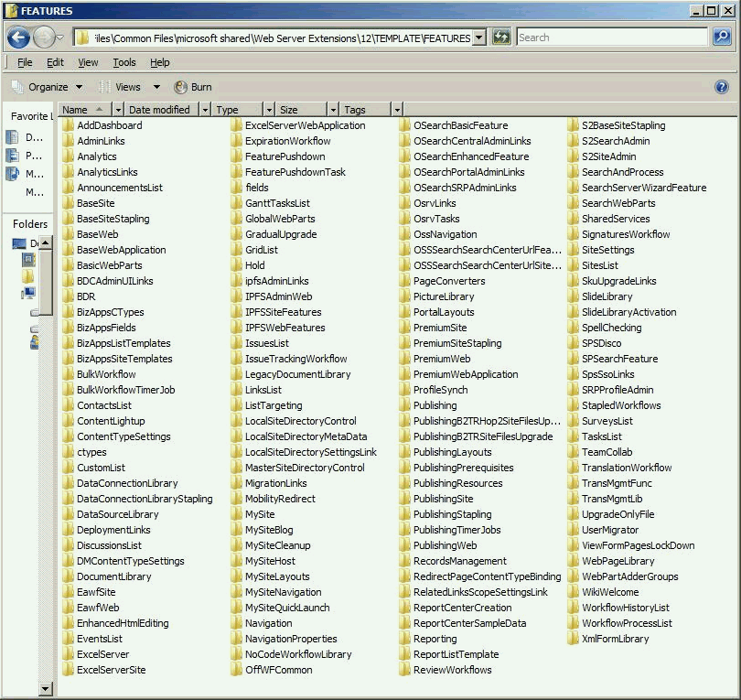Viewport: 741px width, 700px height.
Task: Select the TasksList folder icon
Action: 573,436
